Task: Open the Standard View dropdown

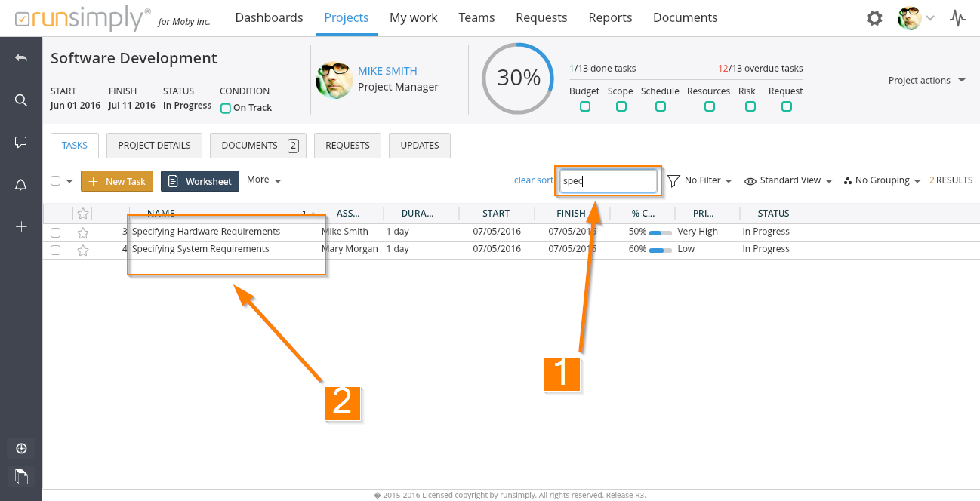Action: click(x=788, y=181)
